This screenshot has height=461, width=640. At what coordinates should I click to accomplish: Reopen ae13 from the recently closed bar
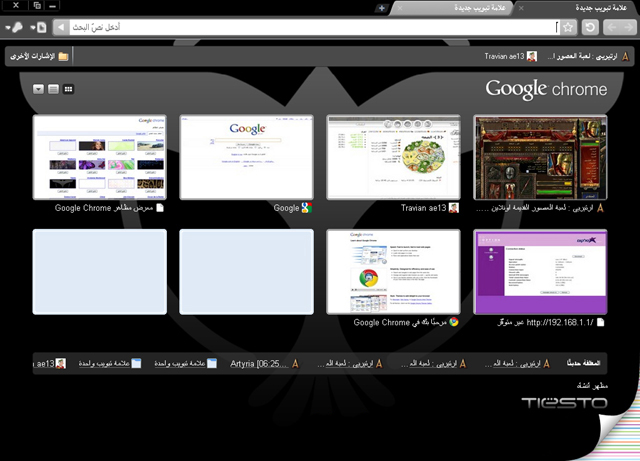click(x=50, y=363)
